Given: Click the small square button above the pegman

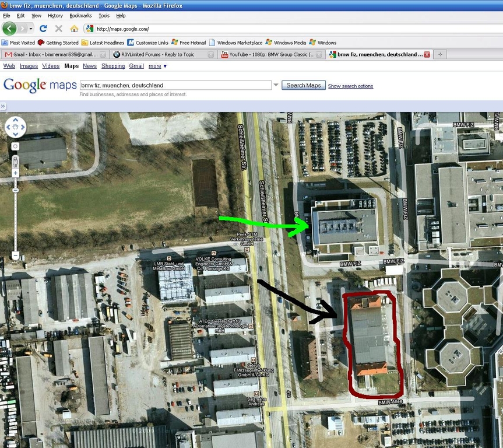Looking at the screenshot, I should [15, 146].
